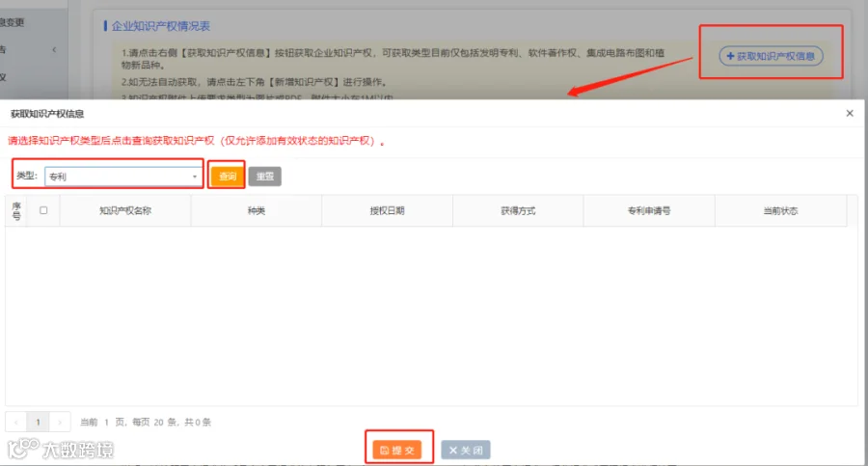This screenshot has width=868, height=466.
Task: Click the grey 重置 button
Action: [265, 177]
